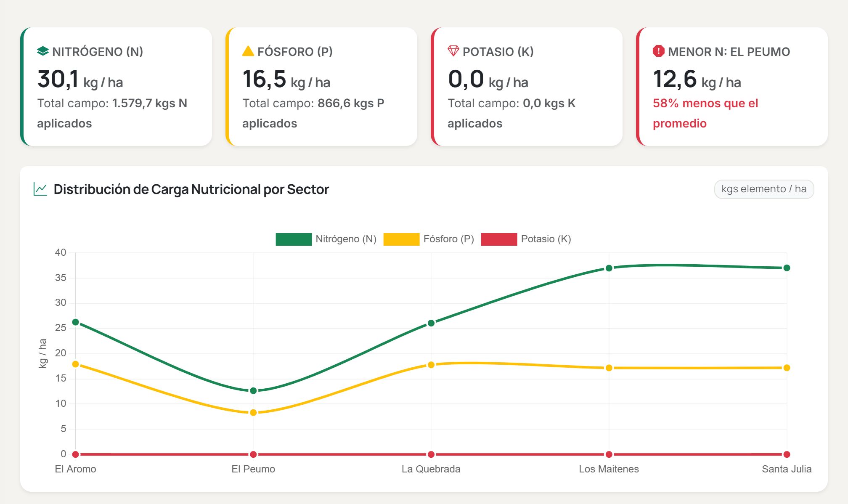Click the El Peumo axis label

click(253, 469)
